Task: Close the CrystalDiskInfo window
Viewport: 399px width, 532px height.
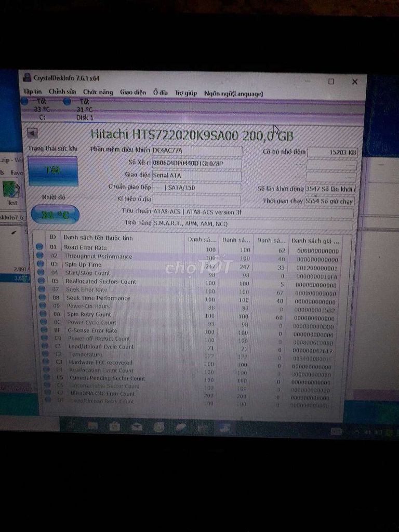Action: [354, 82]
